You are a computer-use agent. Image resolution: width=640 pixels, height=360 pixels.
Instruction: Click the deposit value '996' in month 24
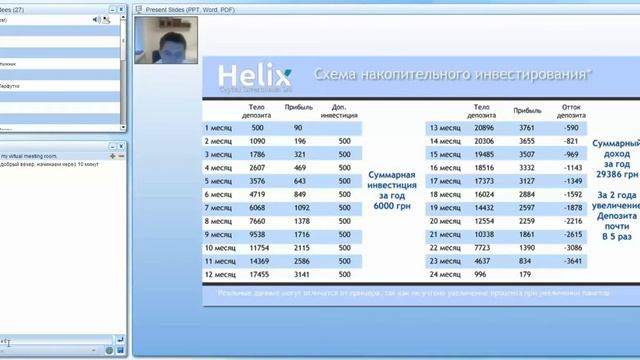[x=480, y=274]
